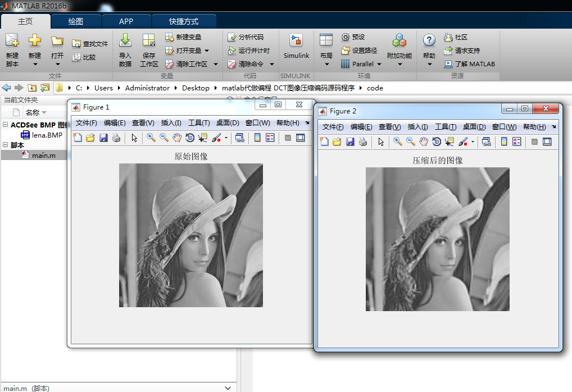
Task: Toggle Hide Plot Tools in Figure 1
Action: click(x=288, y=138)
